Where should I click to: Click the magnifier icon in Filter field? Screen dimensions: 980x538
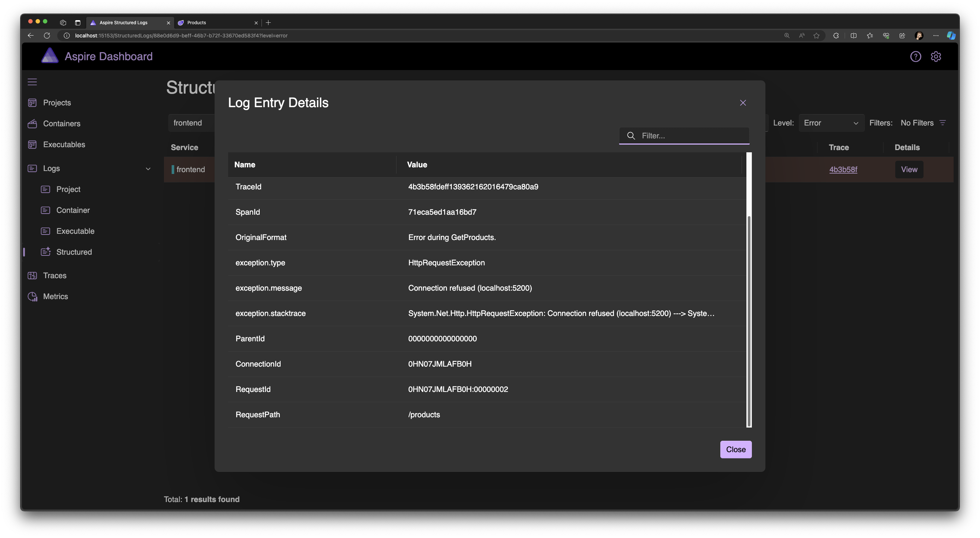click(x=630, y=135)
